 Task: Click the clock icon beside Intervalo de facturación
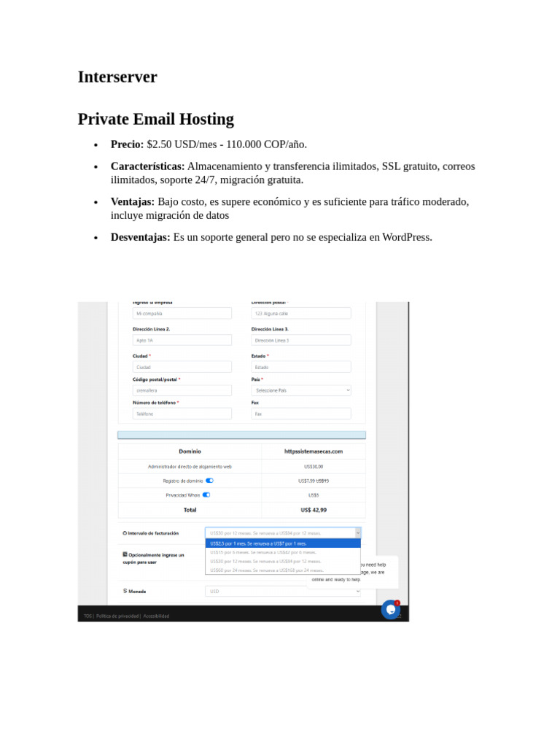(125, 533)
